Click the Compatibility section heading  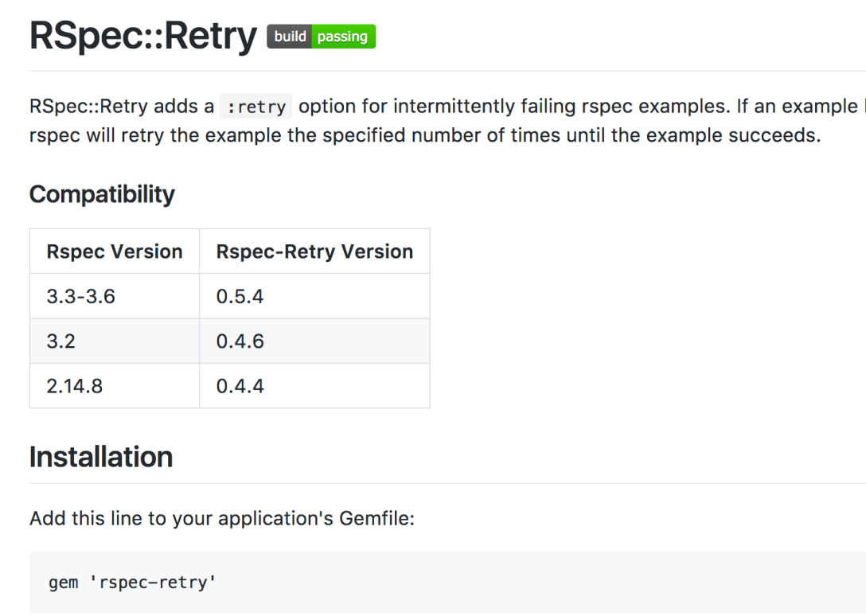[102, 194]
